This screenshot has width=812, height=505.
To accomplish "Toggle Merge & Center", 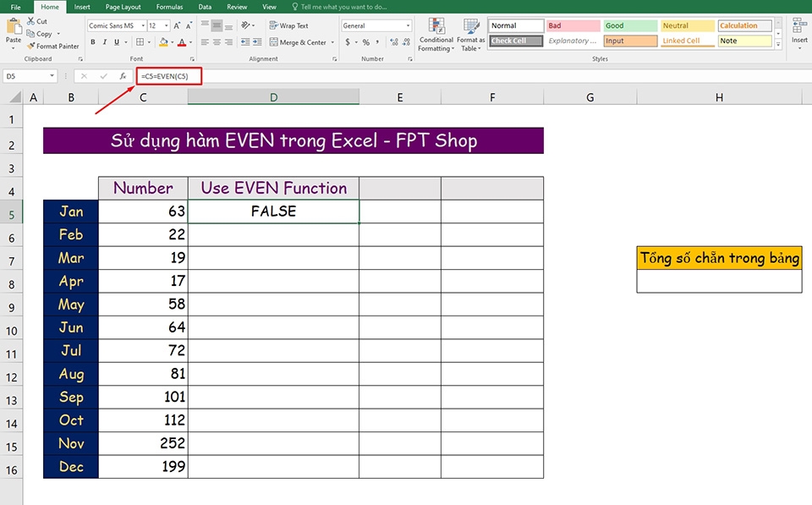I will [x=298, y=42].
